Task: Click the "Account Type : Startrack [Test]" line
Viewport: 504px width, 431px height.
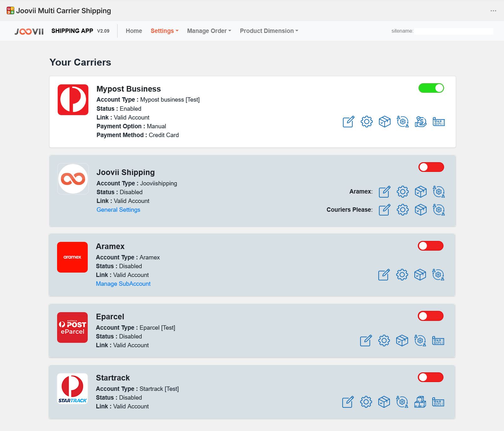Action: point(137,389)
